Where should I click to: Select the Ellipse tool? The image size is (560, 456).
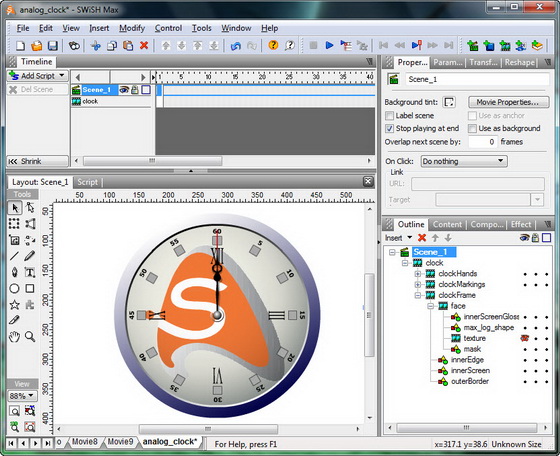pos(15,288)
